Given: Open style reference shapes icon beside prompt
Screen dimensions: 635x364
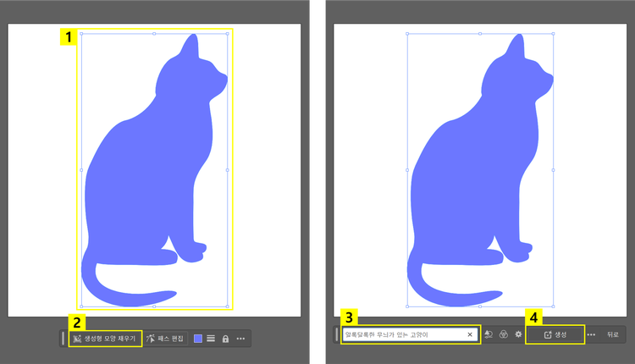Looking at the screenshot, I should pos(489,334).
